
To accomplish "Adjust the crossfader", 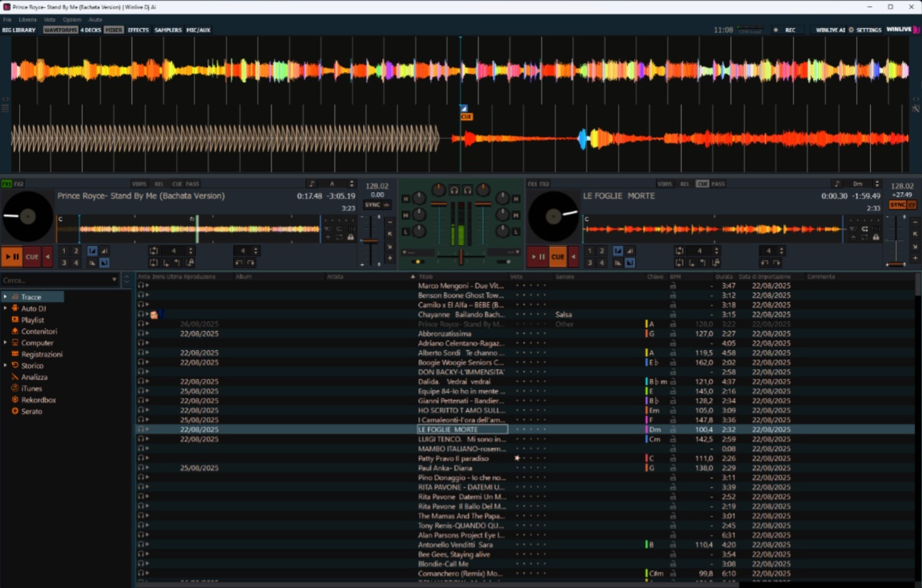I will click(x=461, y=256).
